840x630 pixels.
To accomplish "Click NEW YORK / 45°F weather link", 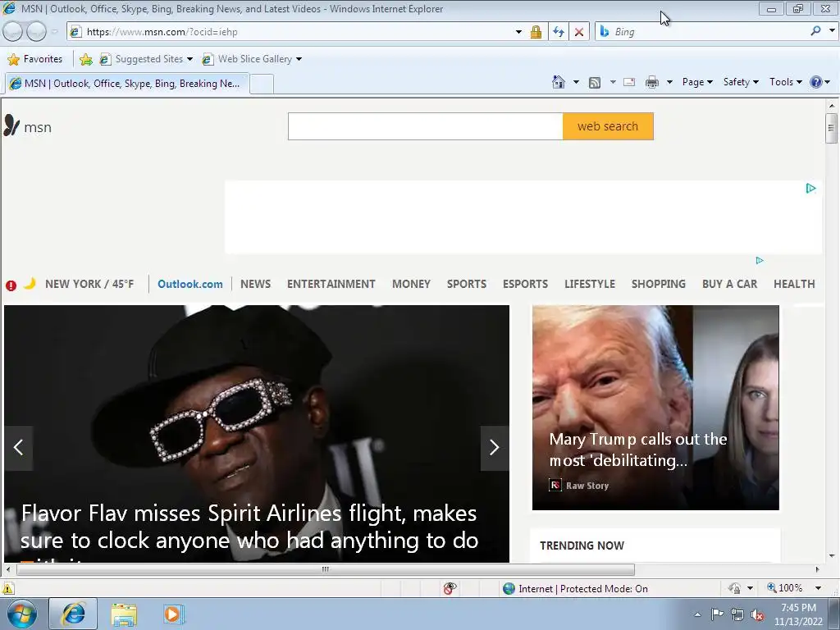I will pyautogui.click(x=89, y=284).
